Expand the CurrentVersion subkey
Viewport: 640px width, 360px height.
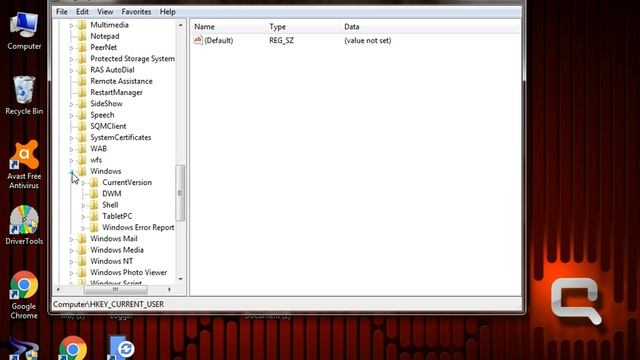pyautogui.click(x=83, y=183)
